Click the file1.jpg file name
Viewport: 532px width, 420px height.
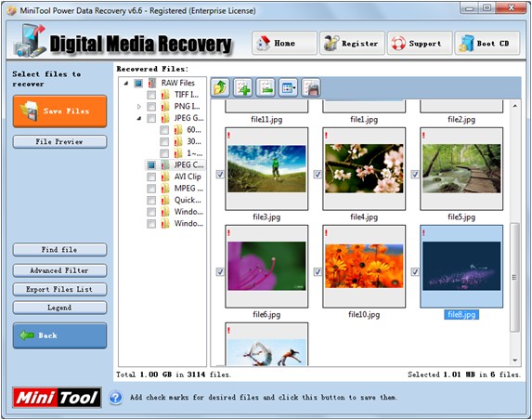tap(364, 120)
